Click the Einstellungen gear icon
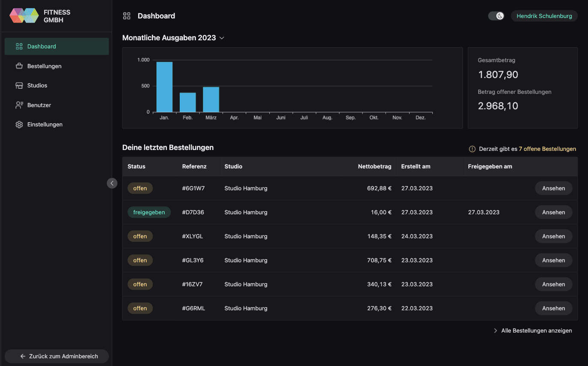 click(19, 124)
